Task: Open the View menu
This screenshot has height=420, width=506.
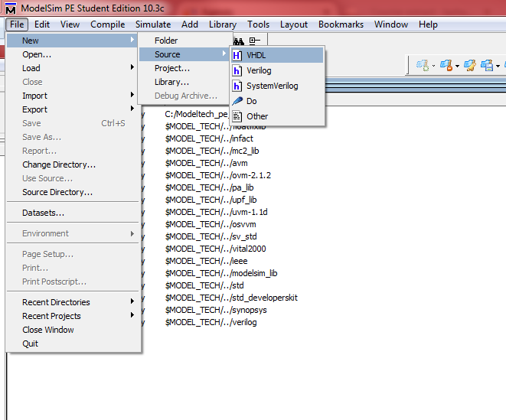Action: (x=70, y=24)
